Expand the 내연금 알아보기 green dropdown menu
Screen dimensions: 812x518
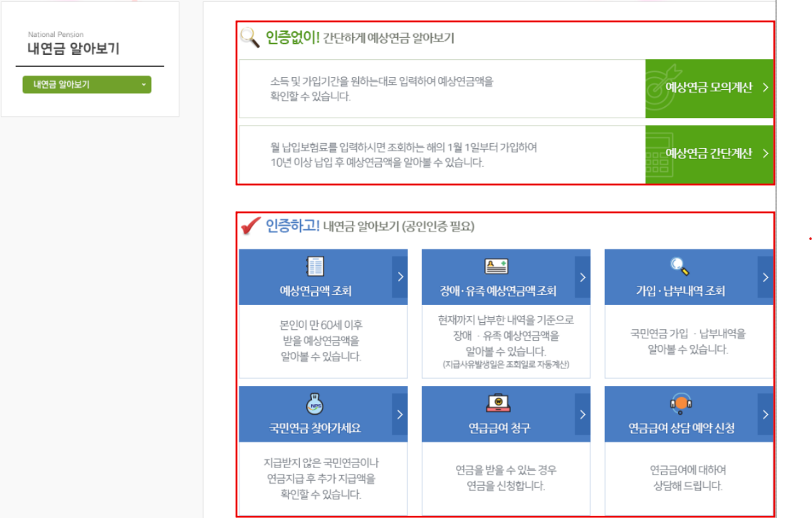[85, 85]
